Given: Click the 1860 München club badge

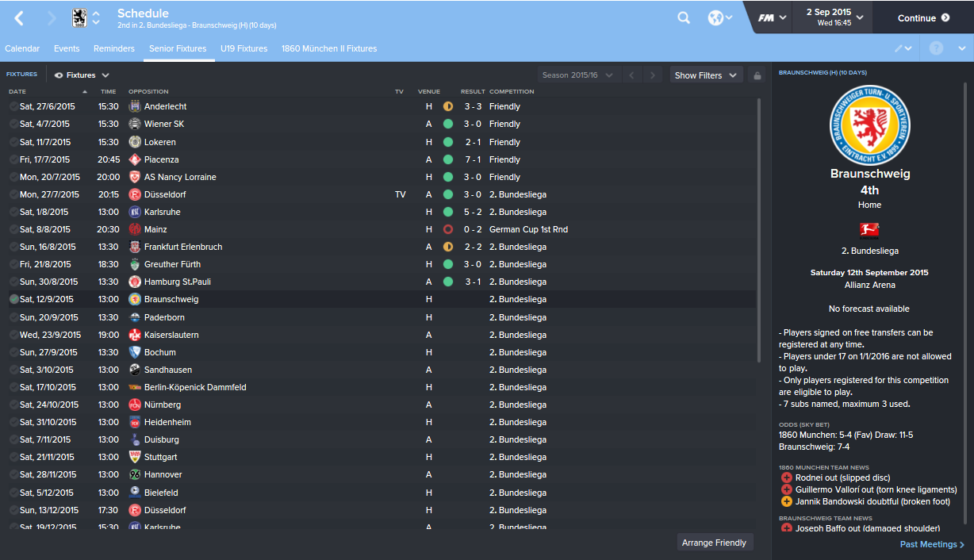Looking at the screenshot, I should 79,17.
